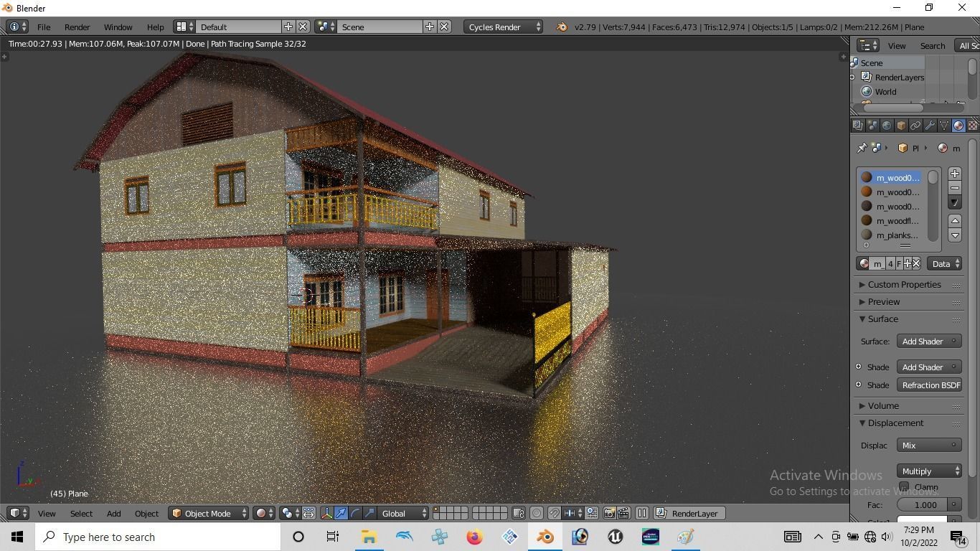Open the Object properties tab (orange cube)

(x=901, y=126)
